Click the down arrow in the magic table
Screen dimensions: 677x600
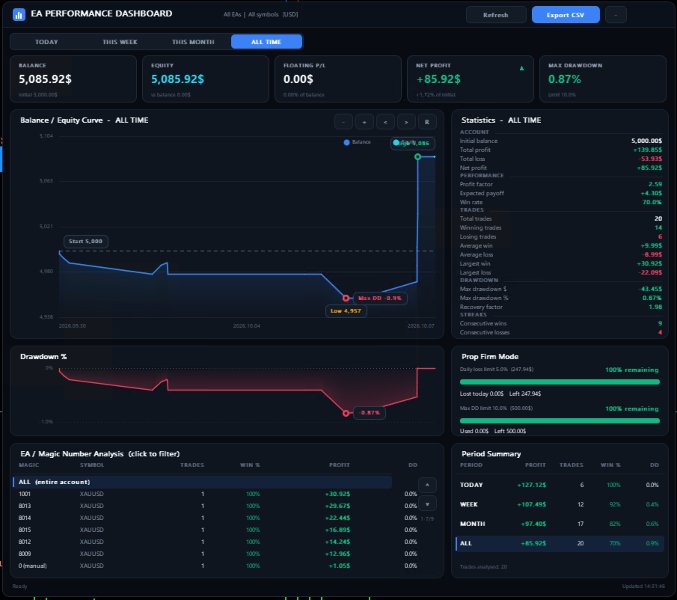[427, 504]
